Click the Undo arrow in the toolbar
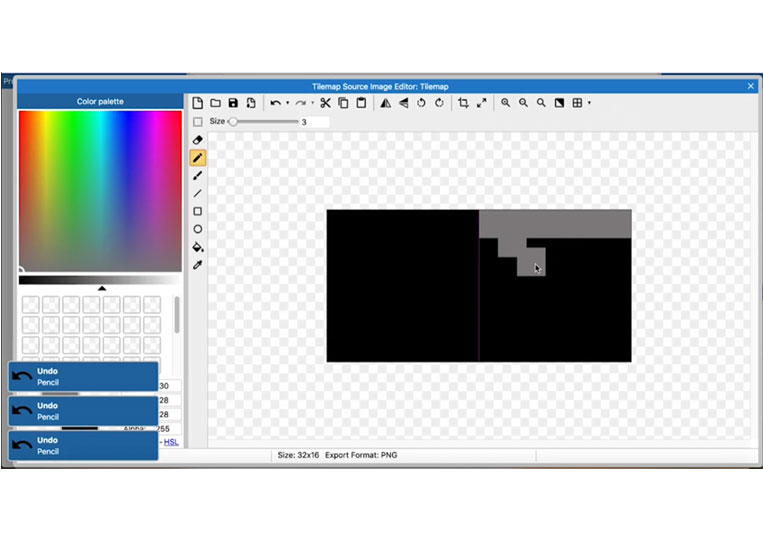Screen dimensions: 763x541 [x=275, y=103]
